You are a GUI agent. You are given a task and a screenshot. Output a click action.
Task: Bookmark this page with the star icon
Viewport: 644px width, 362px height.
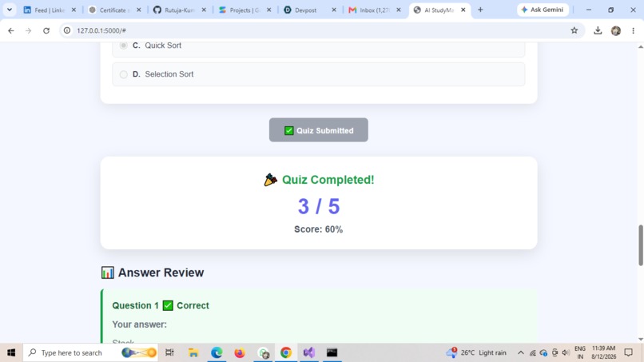tap(574, 30)
